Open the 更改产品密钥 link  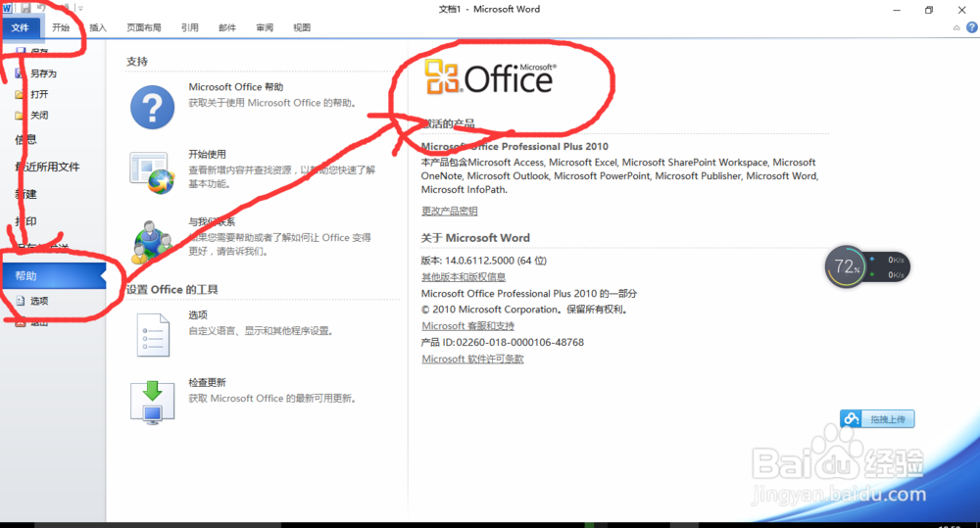[x=450, y=212]
